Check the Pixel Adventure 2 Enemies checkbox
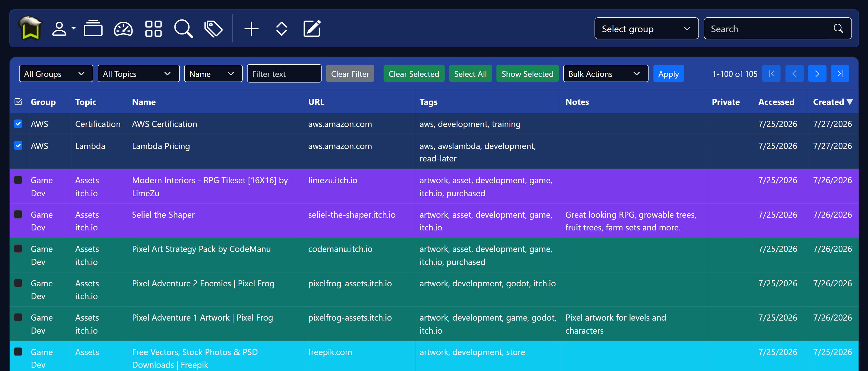Screen dimensions: 868x371 (18, 283)
